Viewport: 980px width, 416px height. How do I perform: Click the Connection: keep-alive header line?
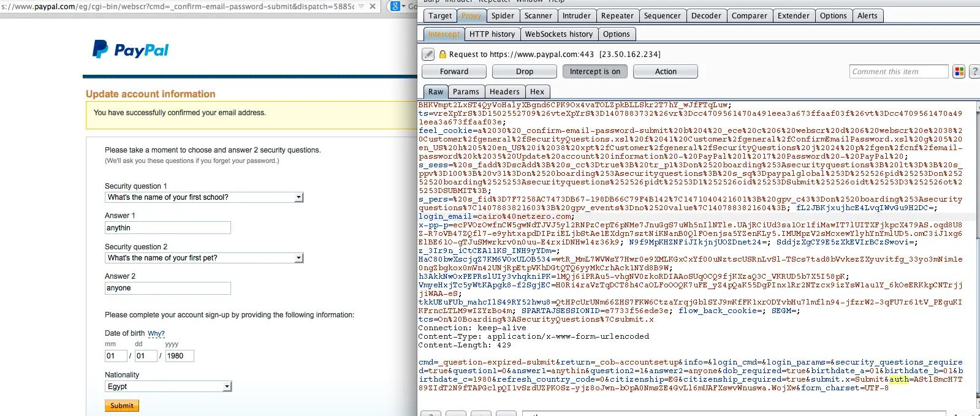[472, 328]
